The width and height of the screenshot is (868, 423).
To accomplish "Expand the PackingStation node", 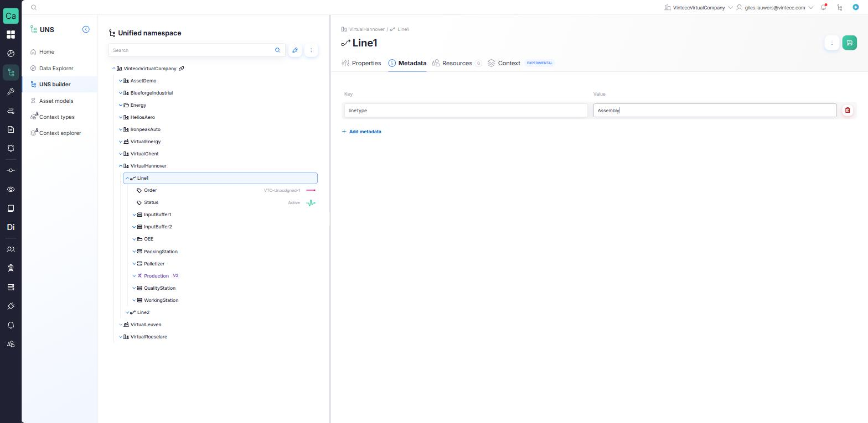I will tap(134, 252).
